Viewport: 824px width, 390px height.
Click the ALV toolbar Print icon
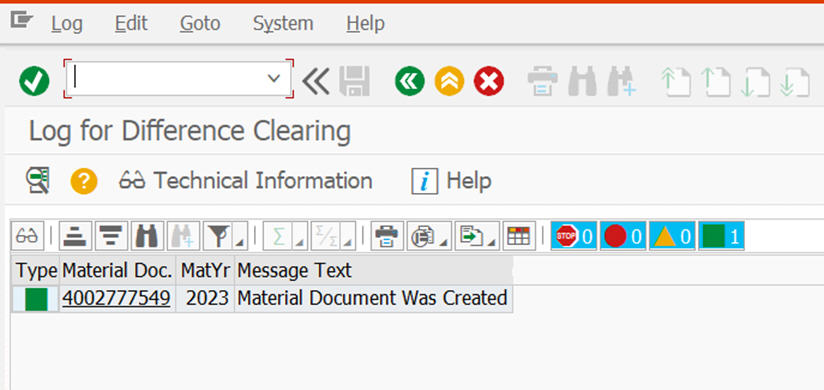[387, 236]
